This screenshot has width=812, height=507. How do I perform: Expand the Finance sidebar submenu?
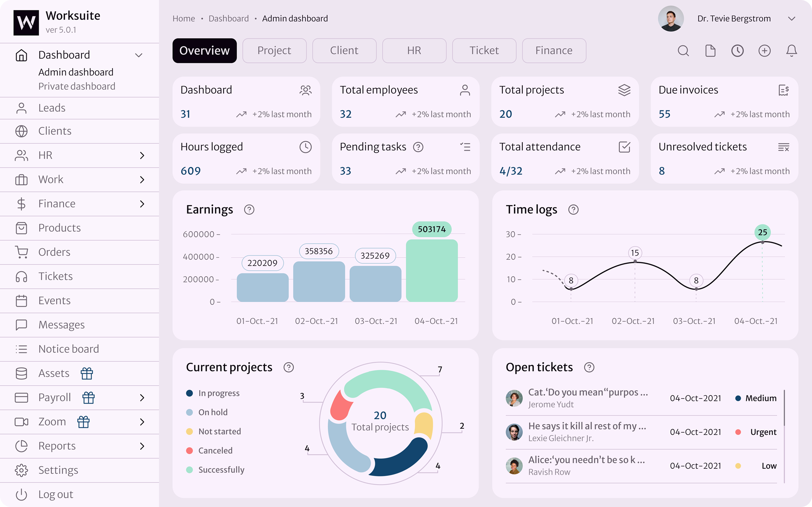pos(142,204)
